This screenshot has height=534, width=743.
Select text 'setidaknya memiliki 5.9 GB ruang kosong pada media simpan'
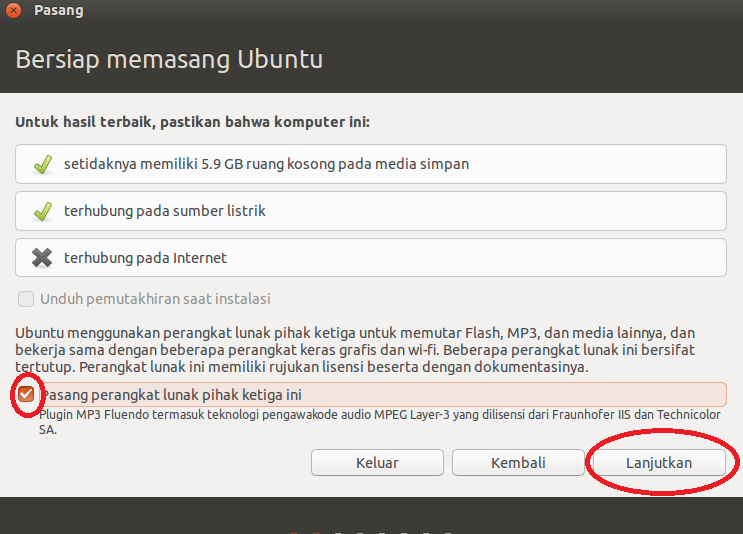point(266,164)
